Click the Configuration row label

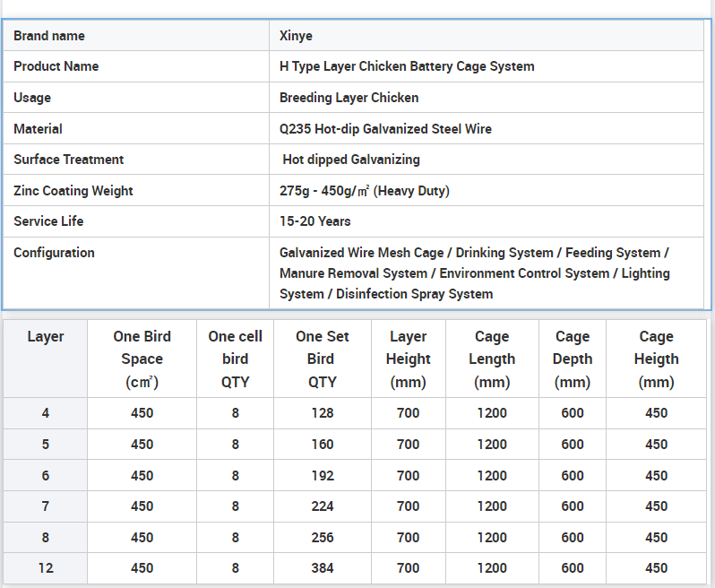(x=54, y=253)
